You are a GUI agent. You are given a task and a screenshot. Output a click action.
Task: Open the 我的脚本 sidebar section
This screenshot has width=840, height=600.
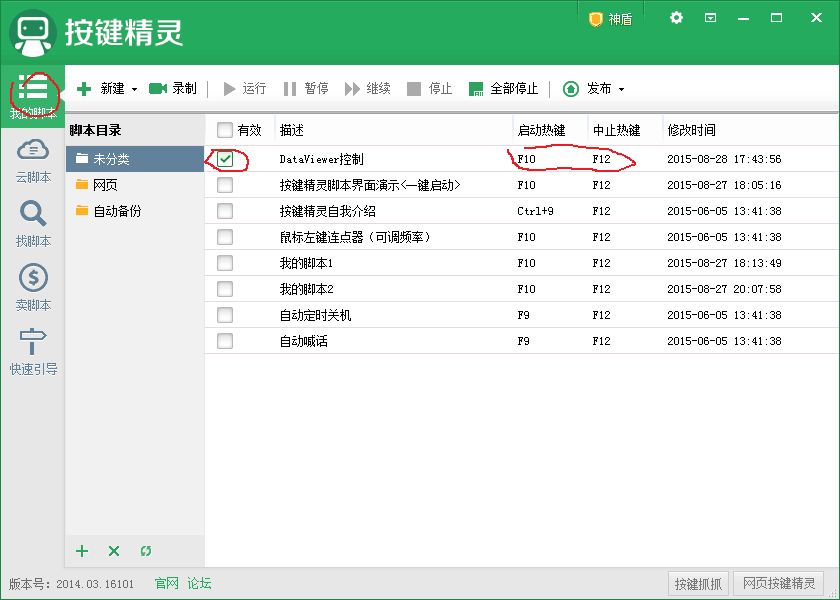pos(33,96)
